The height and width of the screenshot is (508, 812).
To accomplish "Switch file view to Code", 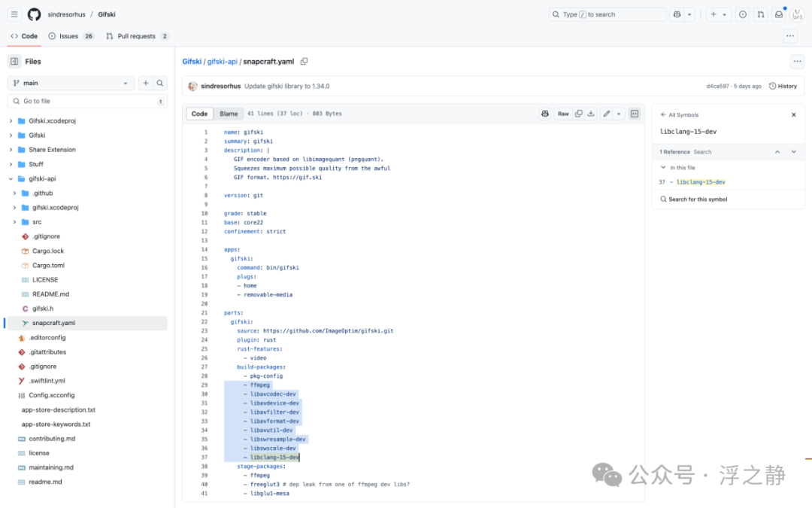I will 199,114.
